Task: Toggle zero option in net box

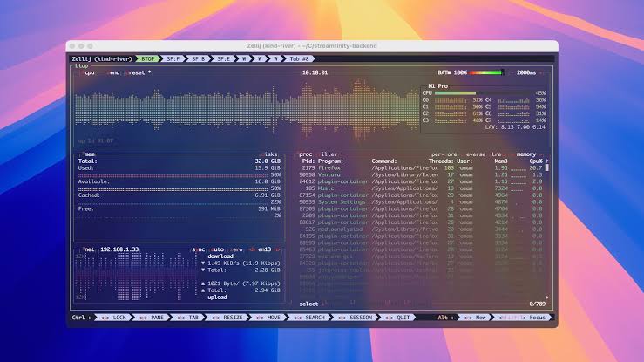Action: [x=236, y=249]
